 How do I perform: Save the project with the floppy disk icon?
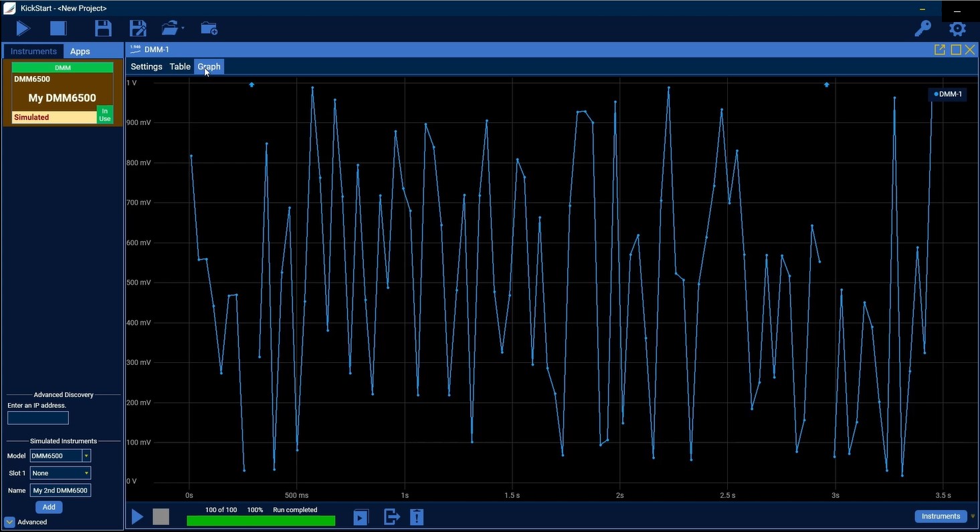point(103,28)
